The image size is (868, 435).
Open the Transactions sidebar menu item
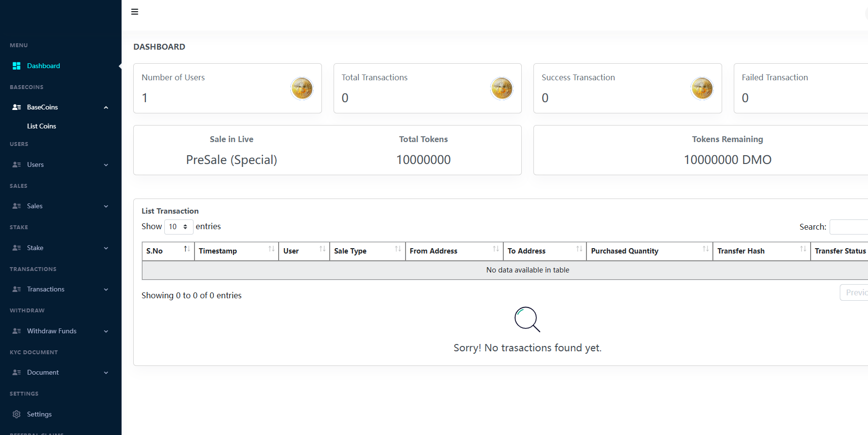46,290
